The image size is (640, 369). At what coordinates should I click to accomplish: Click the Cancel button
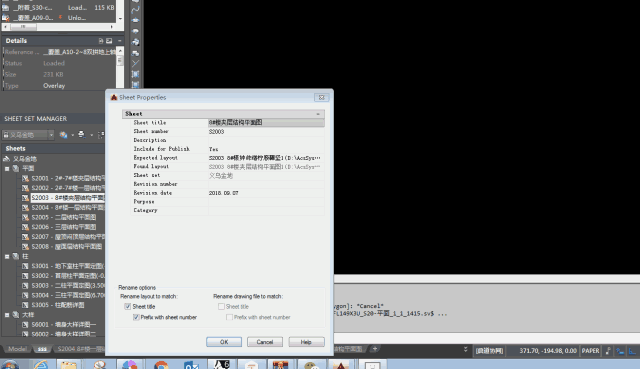(x=264, y=342)
